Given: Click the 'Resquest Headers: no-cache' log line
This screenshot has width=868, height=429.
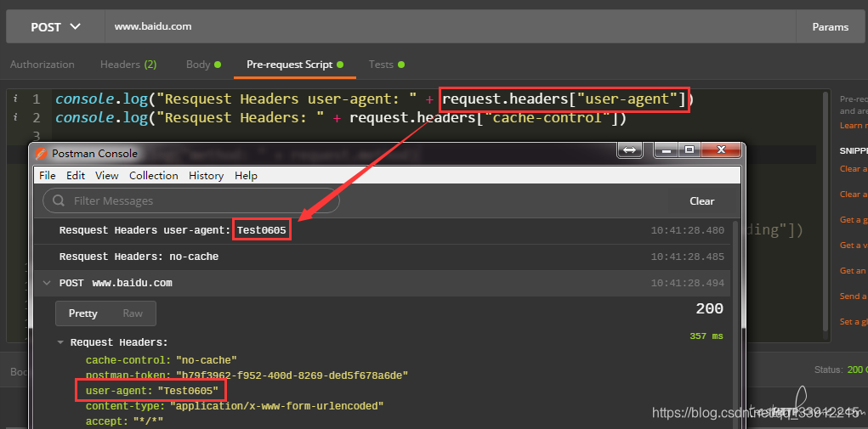Looking at the screenshot, I should pos(139,257).
